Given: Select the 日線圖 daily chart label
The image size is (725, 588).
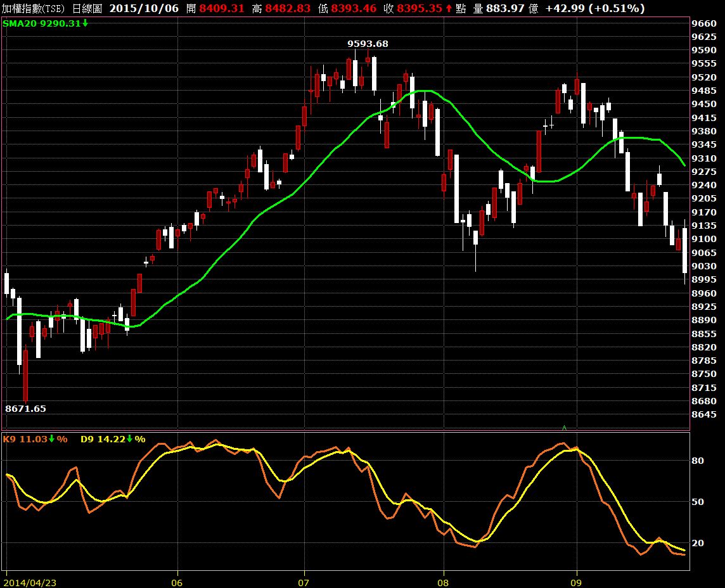Looking at the screenshot, I should point(87,8).
